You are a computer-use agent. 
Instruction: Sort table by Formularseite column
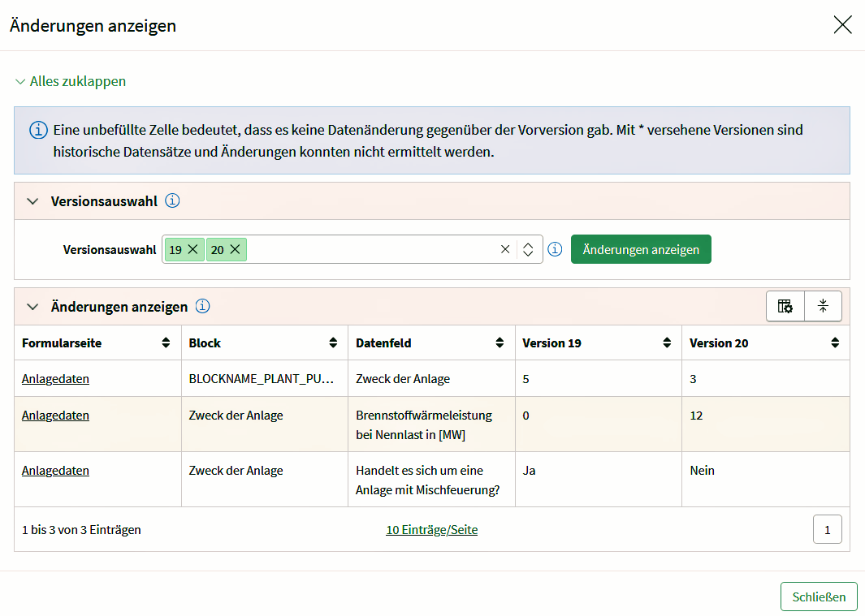tap(167, 343)
